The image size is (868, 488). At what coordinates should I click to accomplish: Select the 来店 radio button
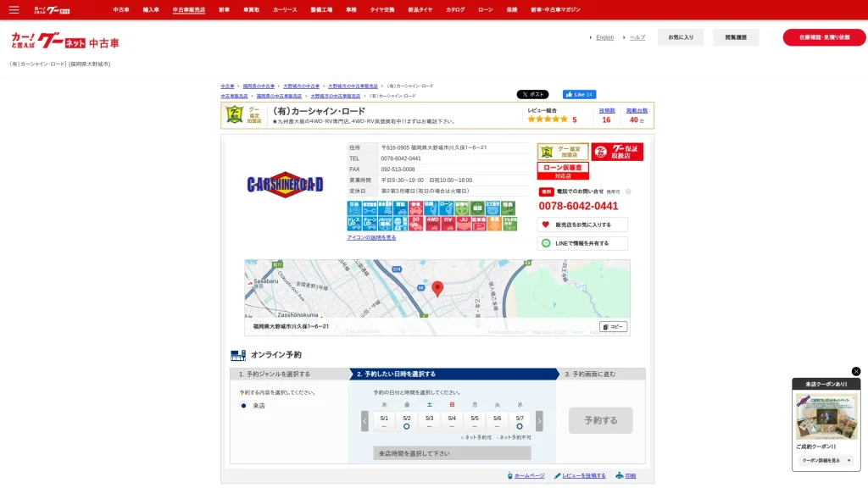pyautogui.click(x=243, y=406)
